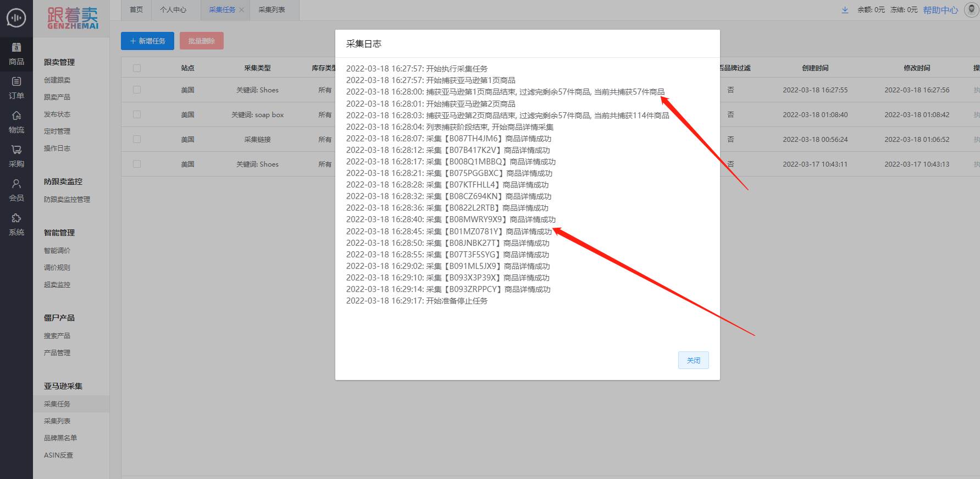Click the 站点 column header
The width and height of the screenshot is (980, 479).
click(187, 68)
